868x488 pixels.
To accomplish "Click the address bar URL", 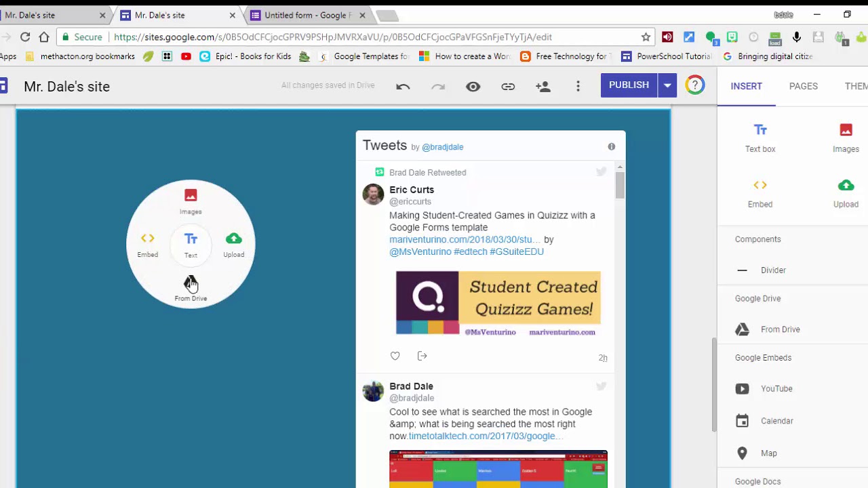I will (333, 37).
